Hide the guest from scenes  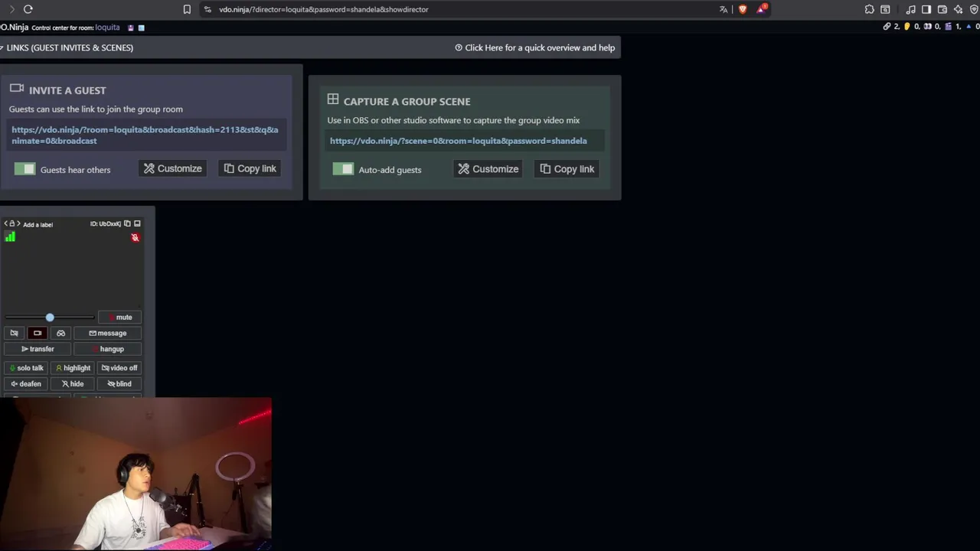(x=73, y=384)
